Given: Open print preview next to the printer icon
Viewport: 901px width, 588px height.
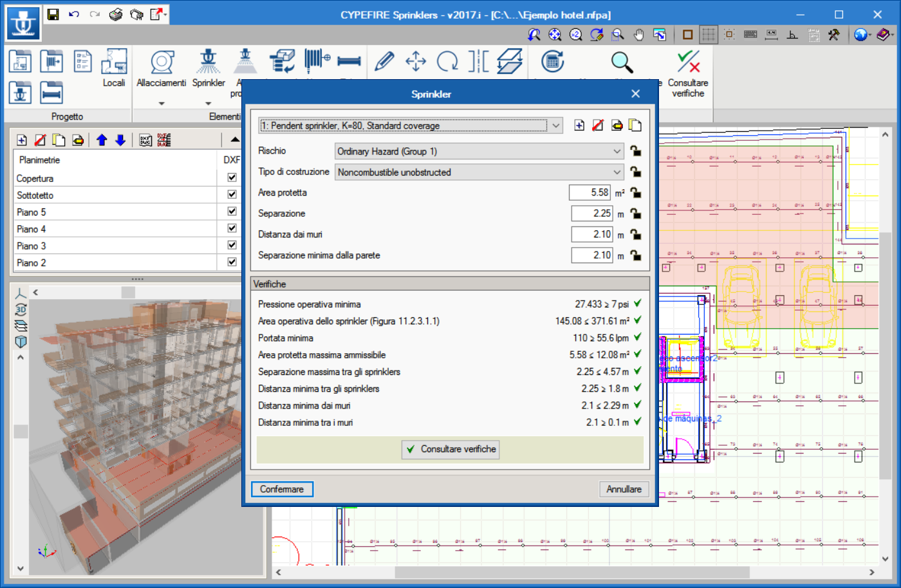Looking at the screenshot, I should 136,14.
